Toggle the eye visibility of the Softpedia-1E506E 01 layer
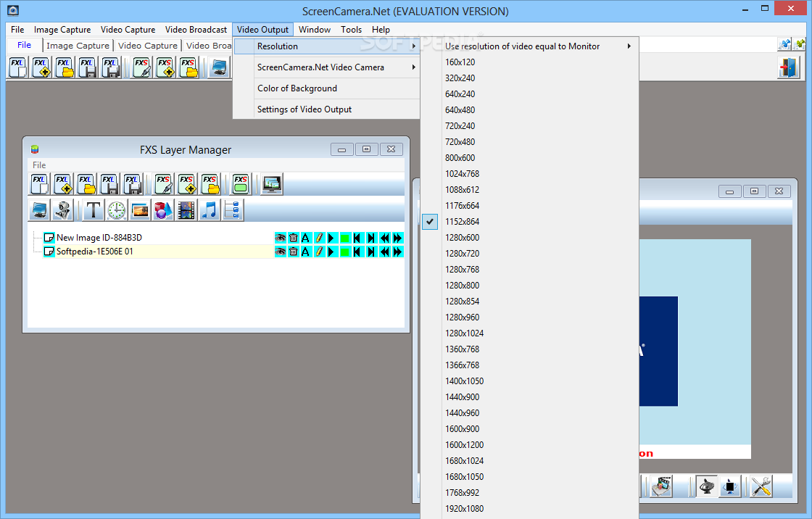Image resolution: width=812 pixels, height=519 pixels. point(280,252)
